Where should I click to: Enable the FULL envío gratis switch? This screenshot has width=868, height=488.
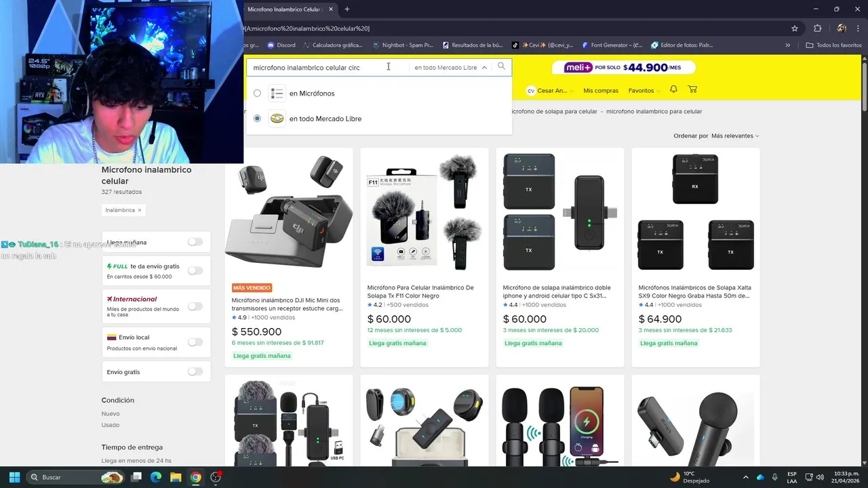[195, 270]
